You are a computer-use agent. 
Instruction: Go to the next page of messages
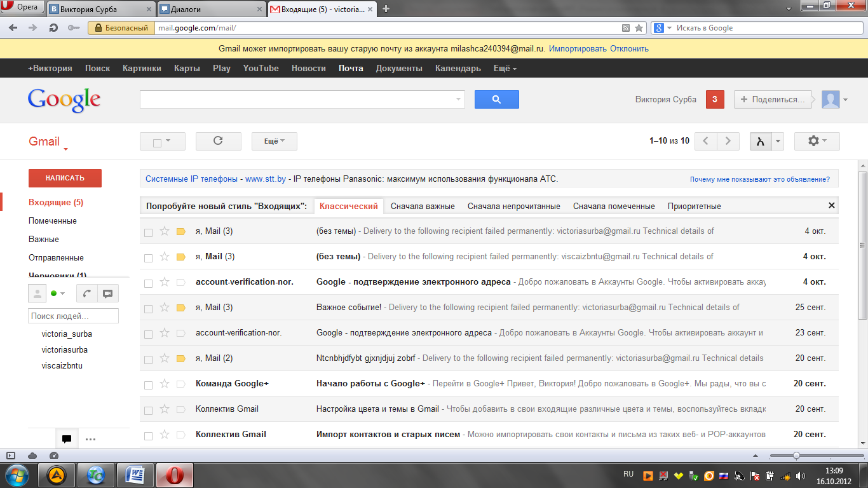coord(728,141)
